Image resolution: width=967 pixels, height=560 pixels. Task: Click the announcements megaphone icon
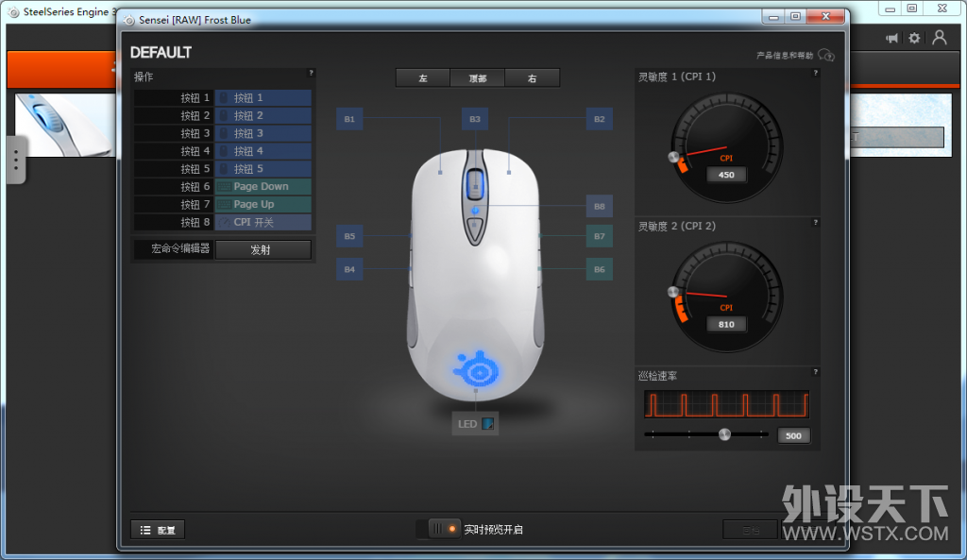pos(891,38)
